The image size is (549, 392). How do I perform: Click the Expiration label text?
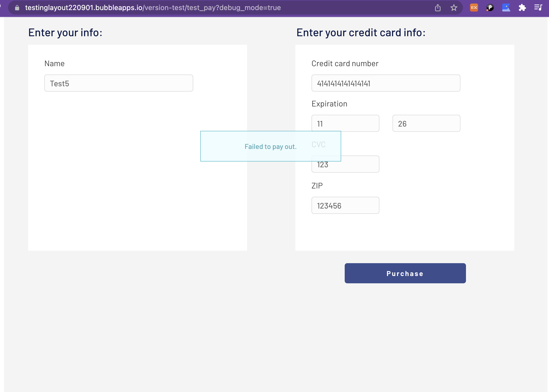pos(329,104)
